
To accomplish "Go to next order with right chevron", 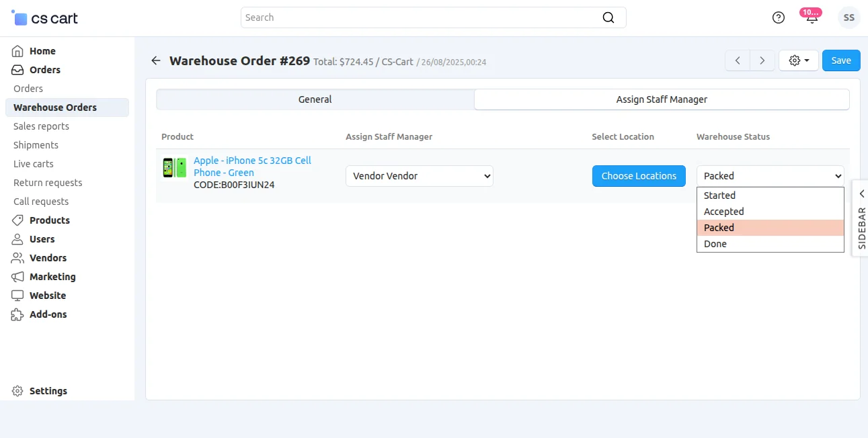I will [x=762, y=60].
